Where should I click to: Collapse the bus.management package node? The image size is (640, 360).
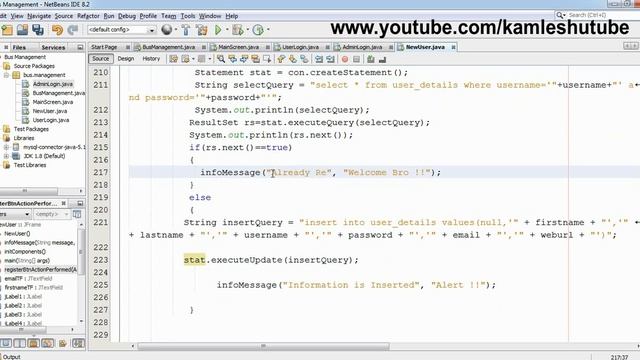coord(6,75)
